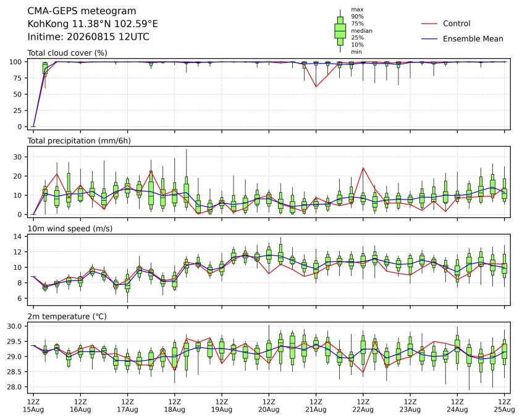
Task: Click the 14 tick on wind speed axis
Action: (18, 237)
